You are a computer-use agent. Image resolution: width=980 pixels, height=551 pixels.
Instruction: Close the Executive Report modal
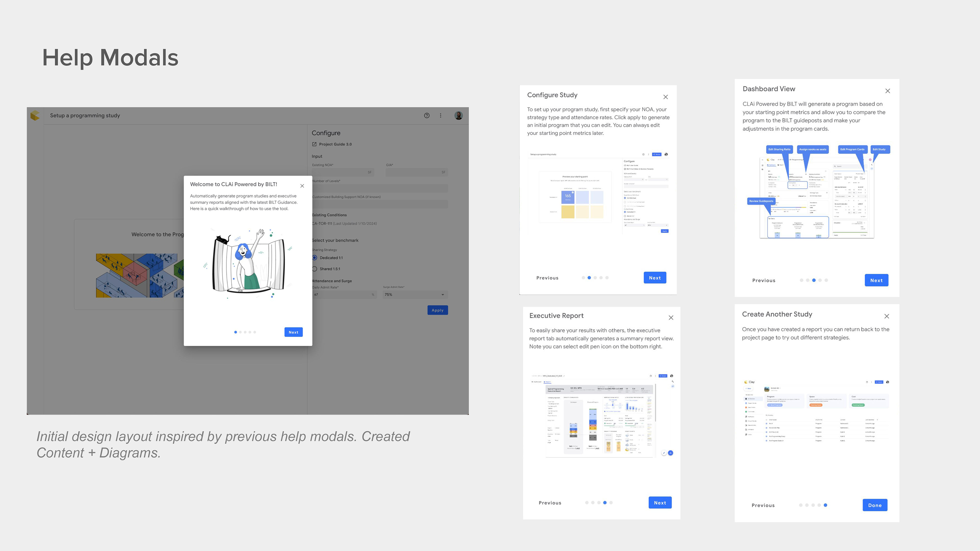pos(671,318)
